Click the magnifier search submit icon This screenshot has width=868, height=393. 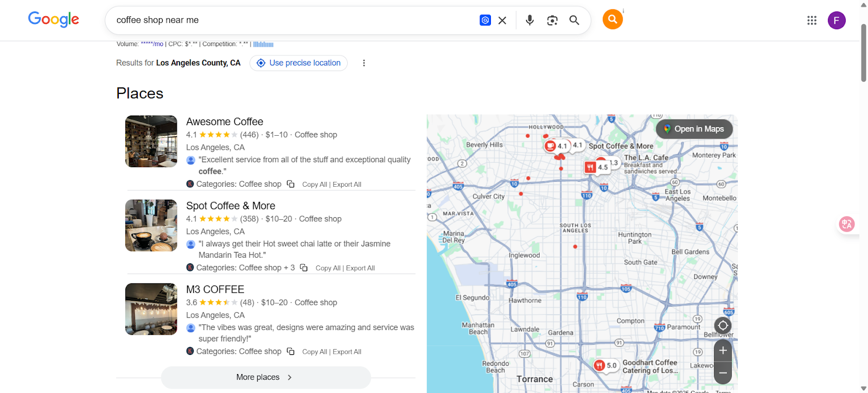[574, 20]
